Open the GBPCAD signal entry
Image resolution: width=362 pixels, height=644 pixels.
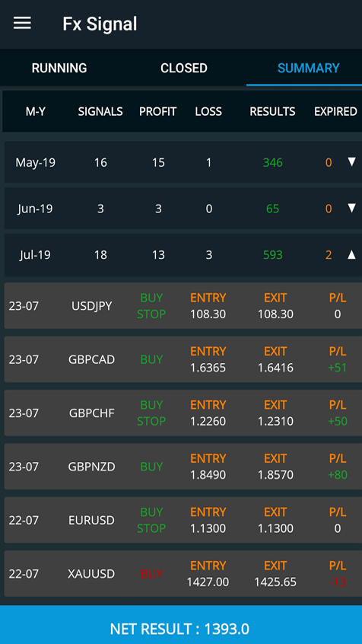(x=183, y=359)
